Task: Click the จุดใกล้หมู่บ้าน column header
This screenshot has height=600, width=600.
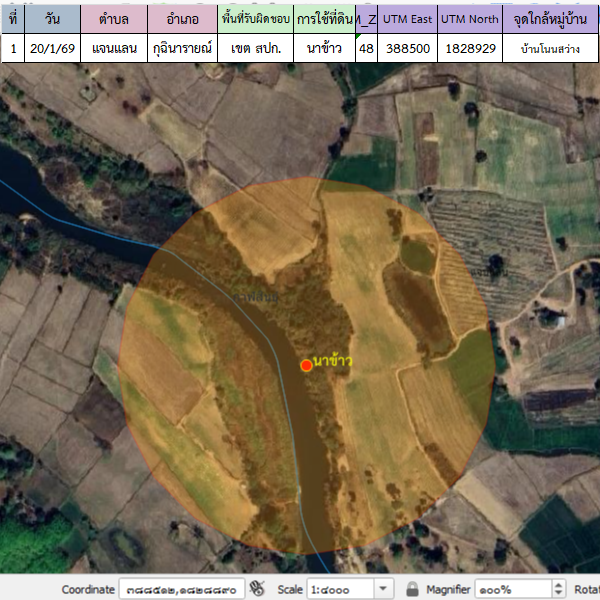Action: point(549,19)
